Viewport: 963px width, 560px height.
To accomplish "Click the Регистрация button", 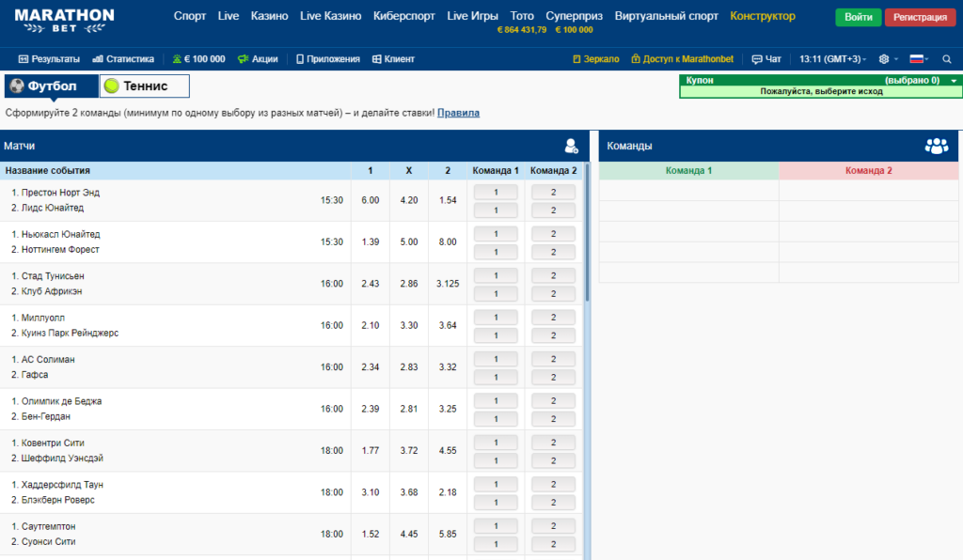I will click(x=920, y=17).
